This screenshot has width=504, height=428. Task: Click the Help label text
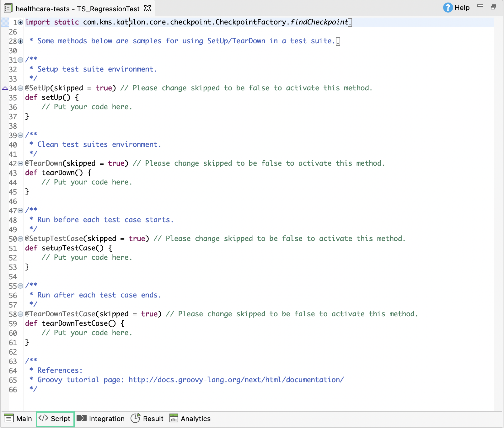point(462,8)
